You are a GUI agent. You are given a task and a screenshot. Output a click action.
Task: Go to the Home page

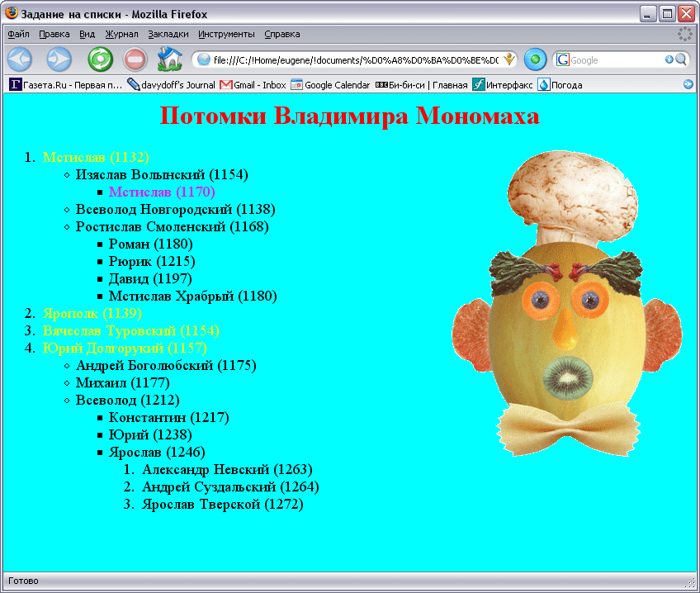169,59
